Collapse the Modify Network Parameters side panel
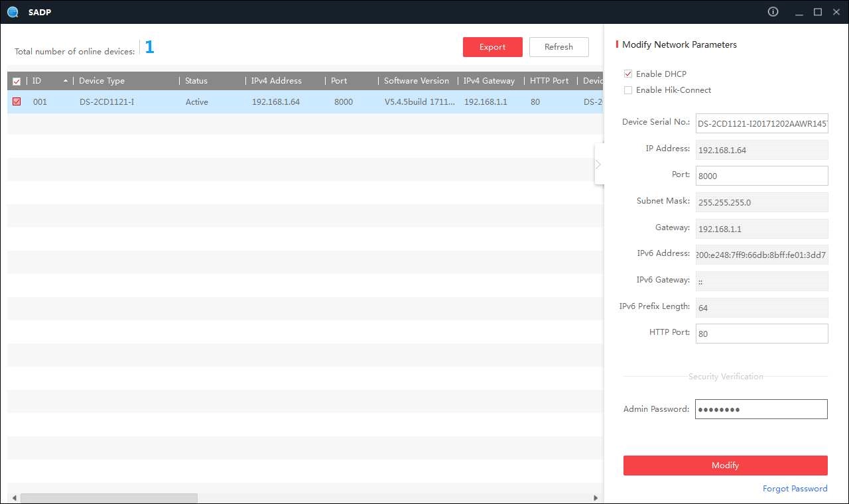The image size is (849, 504). (x=598, y=164)
